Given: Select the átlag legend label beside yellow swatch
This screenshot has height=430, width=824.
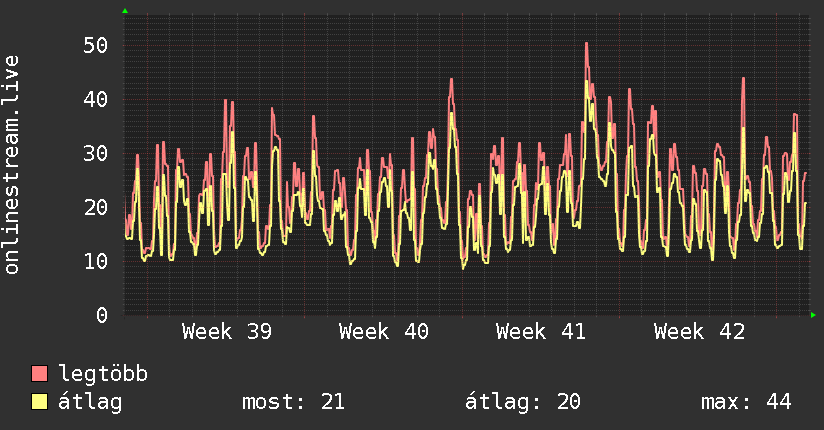Looking at the screenshot, I should pyautogui.click(x=90, y=402).
